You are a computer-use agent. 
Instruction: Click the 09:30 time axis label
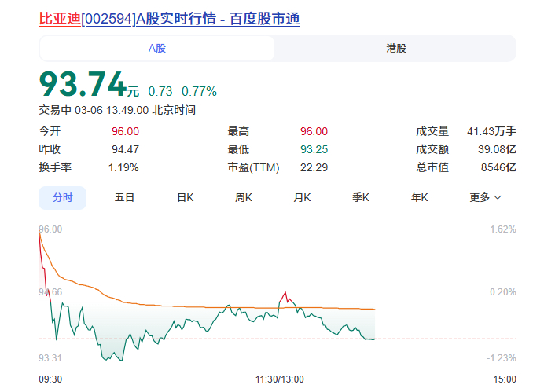(50, 379)
